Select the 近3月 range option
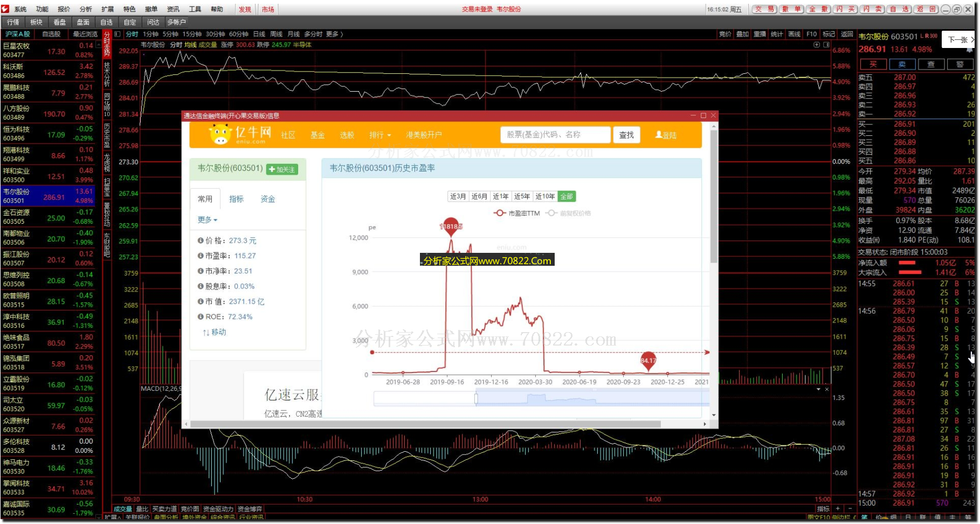 [x=458, y=197]
